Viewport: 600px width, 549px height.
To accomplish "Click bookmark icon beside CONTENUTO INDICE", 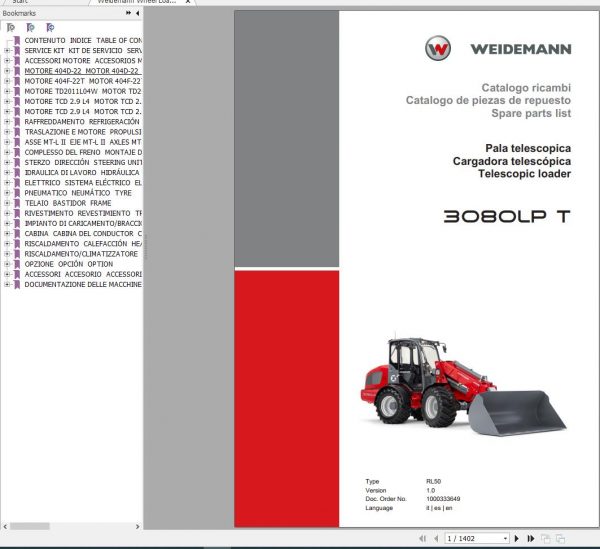I will coord(17,41).
